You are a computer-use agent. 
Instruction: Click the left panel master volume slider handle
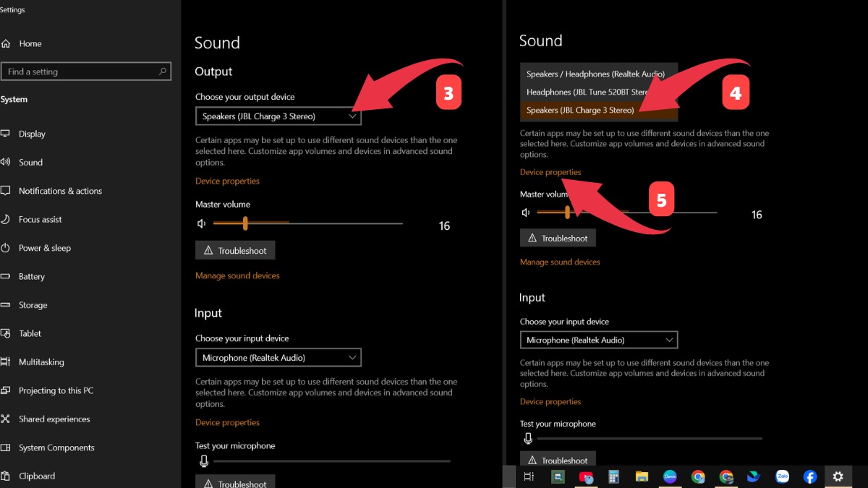click(x=245, y=223)
